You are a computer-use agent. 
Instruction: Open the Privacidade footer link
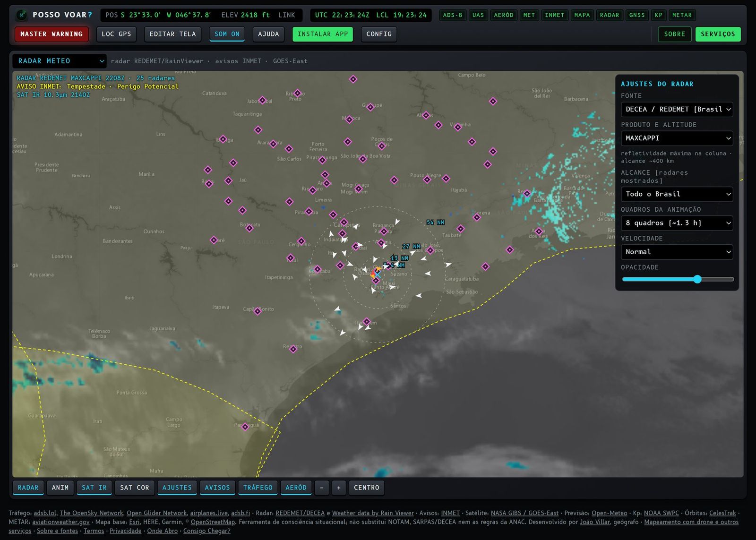pyautogui.click(x=126, y=531)
